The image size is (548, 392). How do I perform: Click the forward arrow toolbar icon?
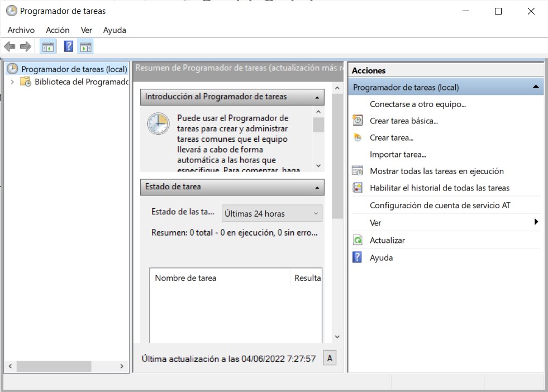point(25,47)
